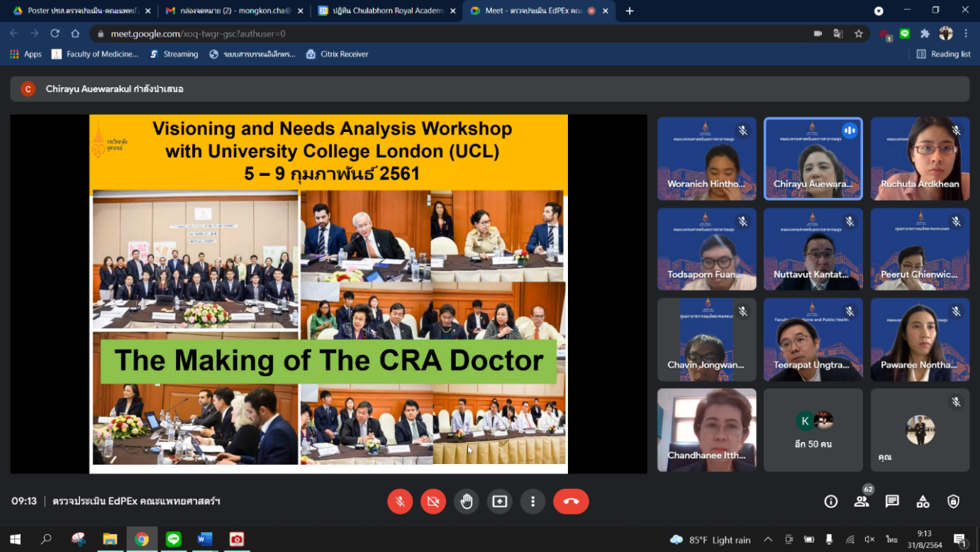Select Woranich Hintho participant tile
Viewport: 980px width, 552px height.
(x=707, y=158)
